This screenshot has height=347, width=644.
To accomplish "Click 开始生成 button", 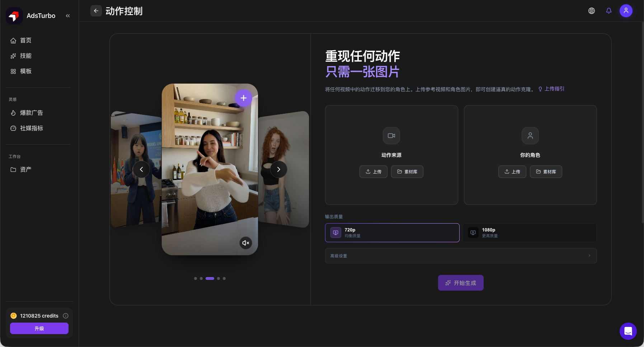I will coord(461,283).
